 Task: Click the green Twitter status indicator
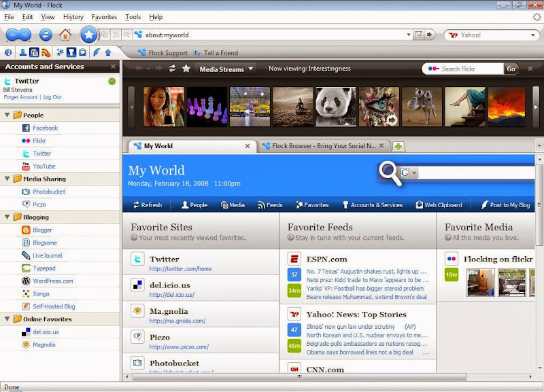(112, 82)
